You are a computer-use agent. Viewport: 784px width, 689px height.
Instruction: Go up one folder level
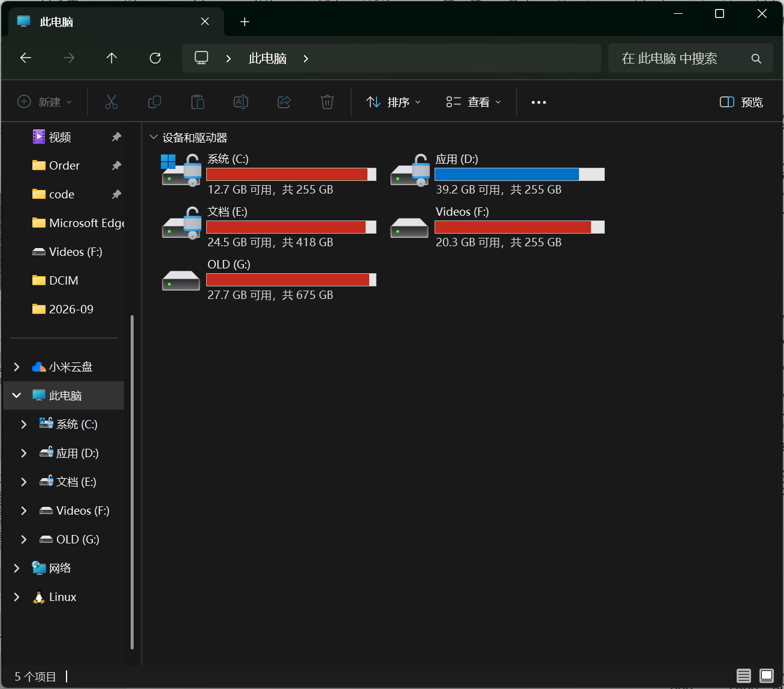click(x=111, y=58)
